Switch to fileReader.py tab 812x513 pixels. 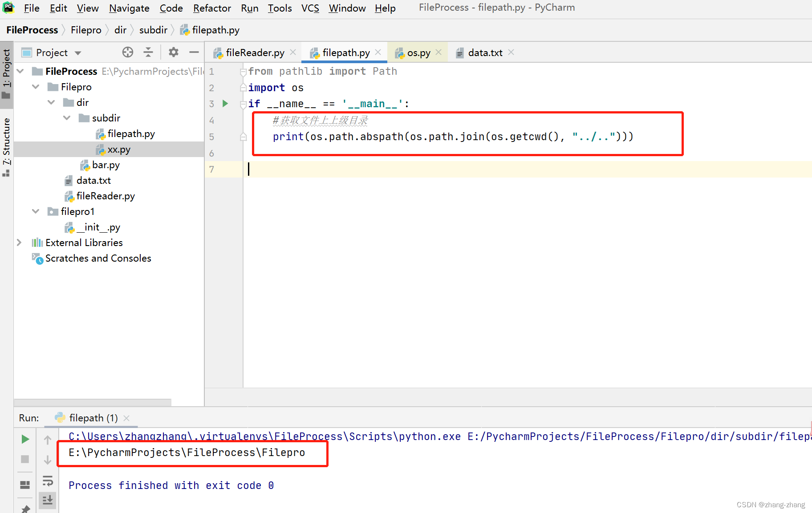tap(255, 53)
